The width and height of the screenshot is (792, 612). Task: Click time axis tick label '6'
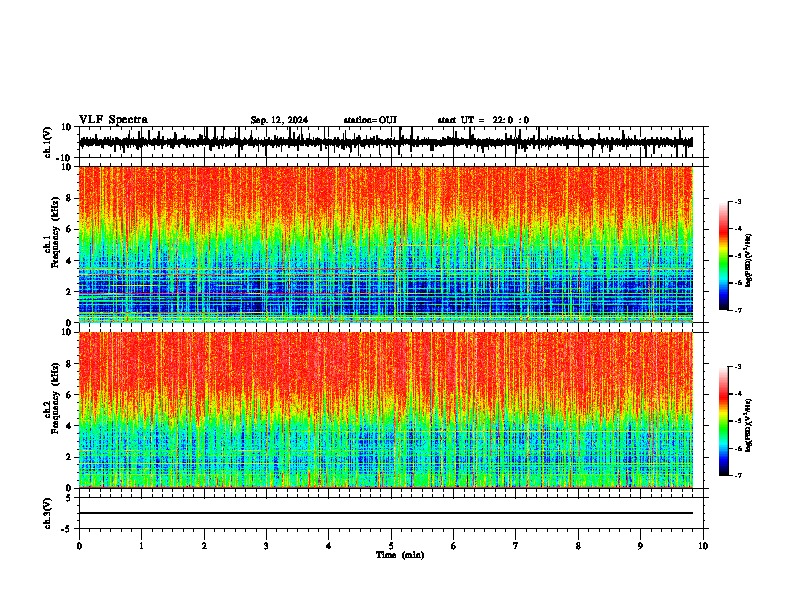[454, 546]
